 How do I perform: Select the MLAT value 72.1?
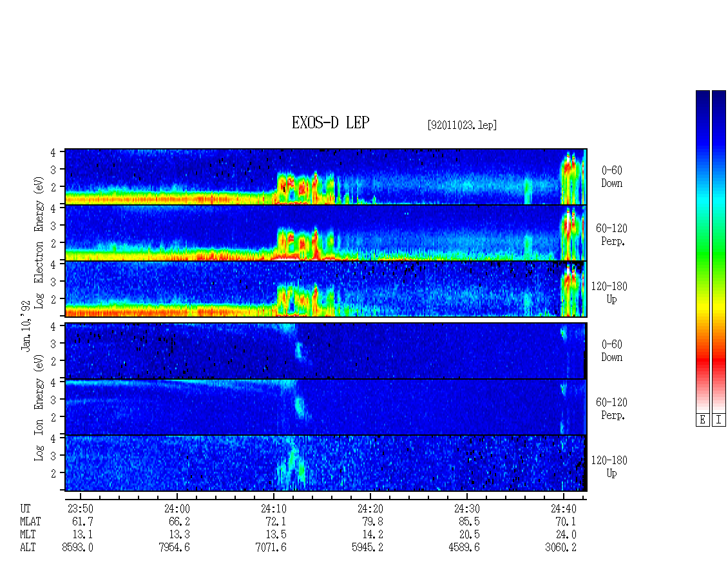click(276, 521)
